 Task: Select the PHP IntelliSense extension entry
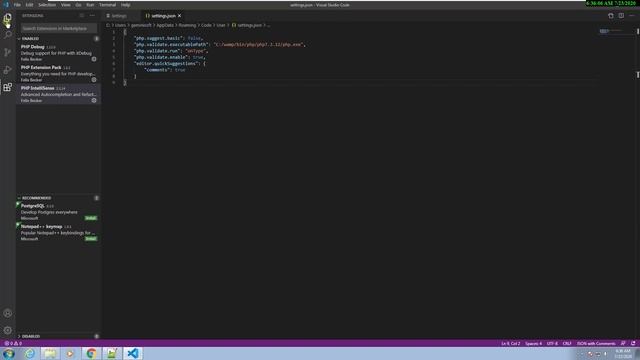[x=58, y=94]
